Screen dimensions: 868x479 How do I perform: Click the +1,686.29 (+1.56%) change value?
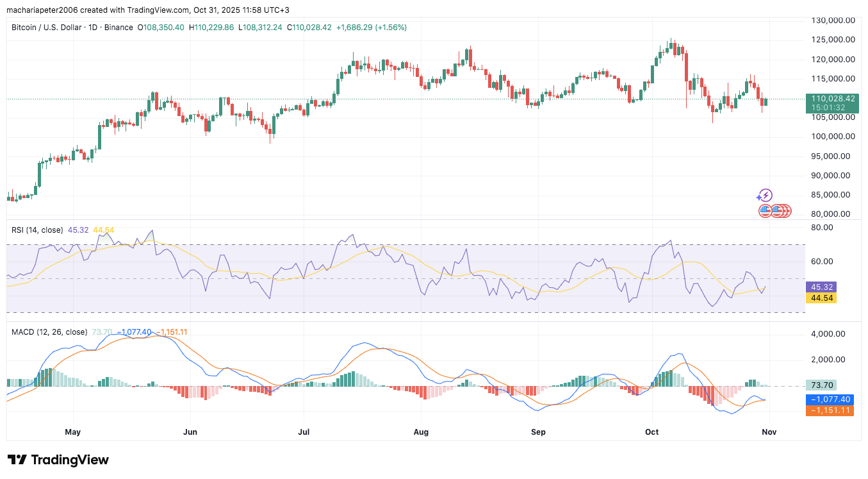click(x=372, y=28)
